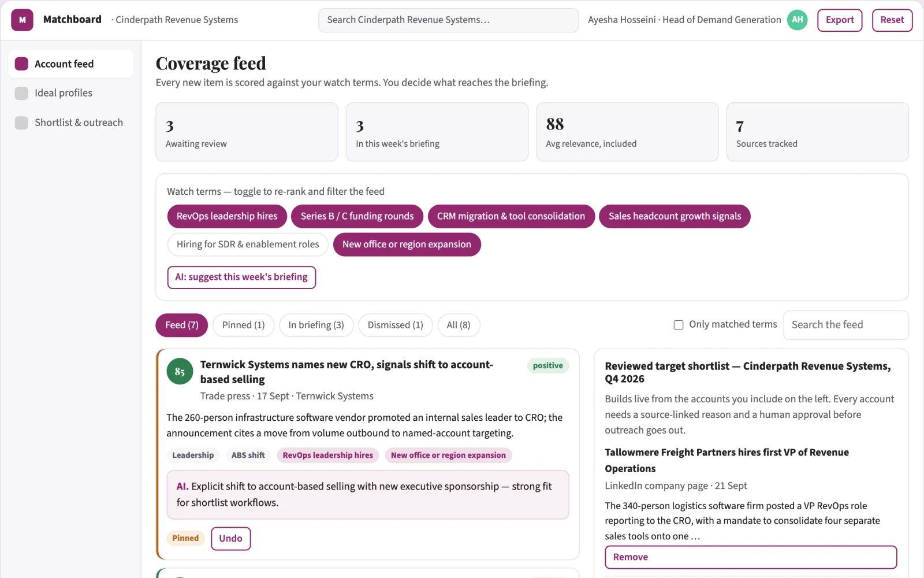Screen dimensions: 924x578
Task: Click the RevOps leadership hires tag on card
Action: pos(328,455)
